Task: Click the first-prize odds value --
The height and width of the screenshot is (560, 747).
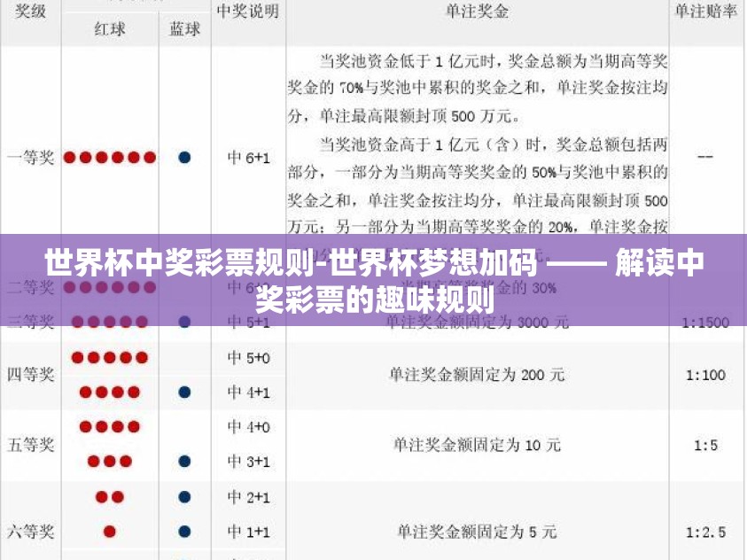Action: pos(705,156)
